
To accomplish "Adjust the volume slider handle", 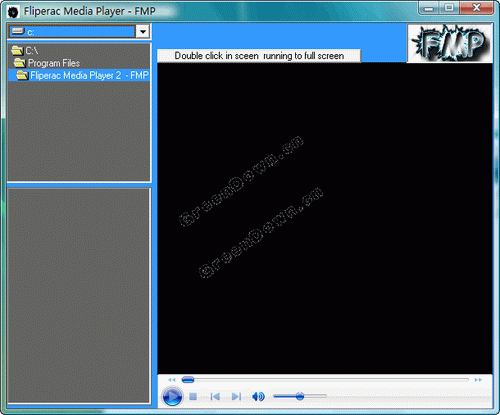I will 300,396.
